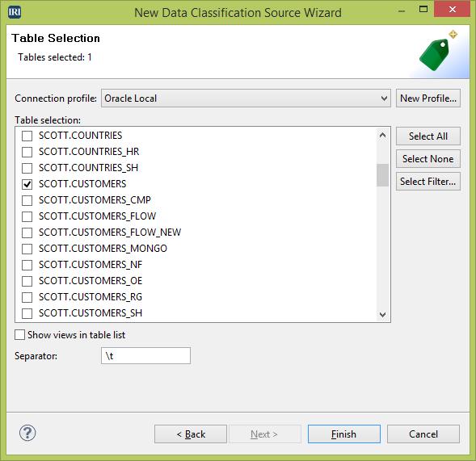
Task: Click the IRI application icon in title bar
Action: pyautogui.click(x=15, y=12)
